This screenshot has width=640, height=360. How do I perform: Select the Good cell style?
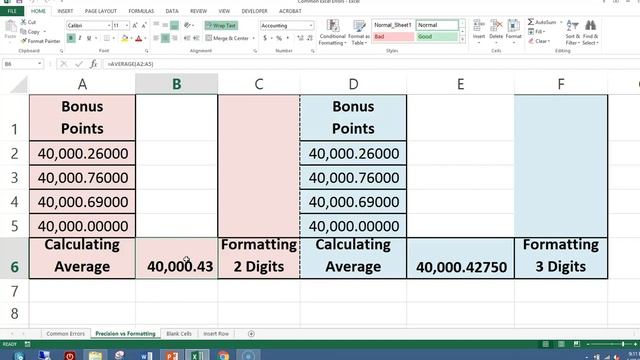[437, 37]
